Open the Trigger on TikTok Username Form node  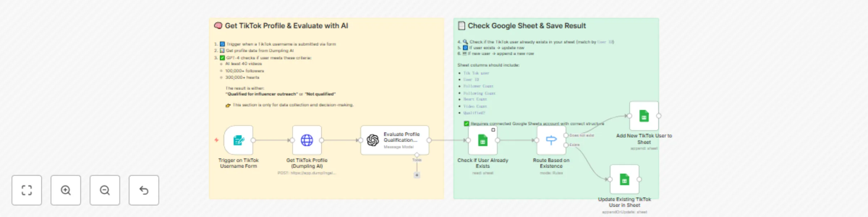click(x=238, y=140)
